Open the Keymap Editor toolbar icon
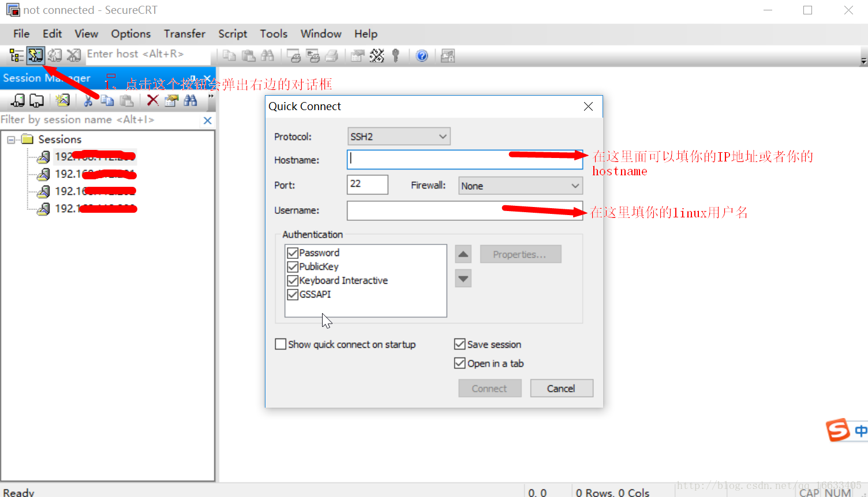 click(x=377, y=55)
